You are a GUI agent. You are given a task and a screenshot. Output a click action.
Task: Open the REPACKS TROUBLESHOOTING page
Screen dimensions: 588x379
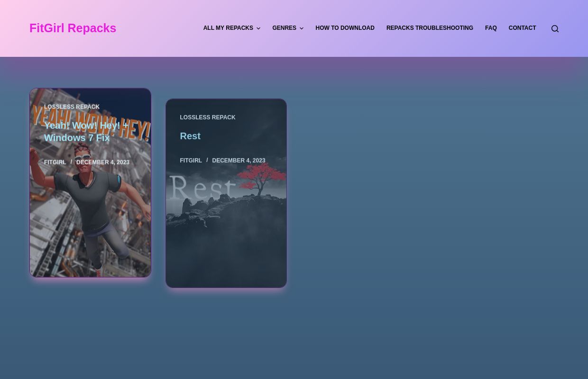(430, 28)
